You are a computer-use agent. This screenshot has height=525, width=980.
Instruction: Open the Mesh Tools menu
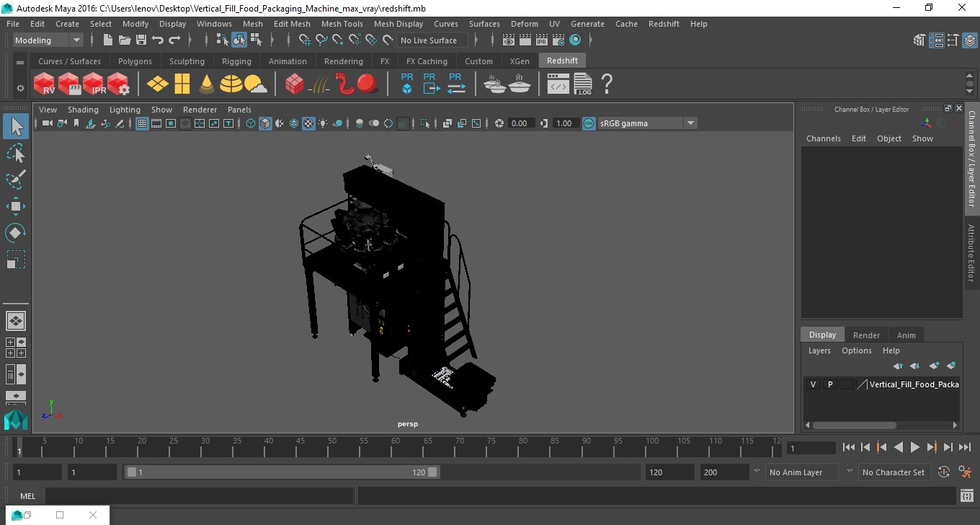[342, 24]
